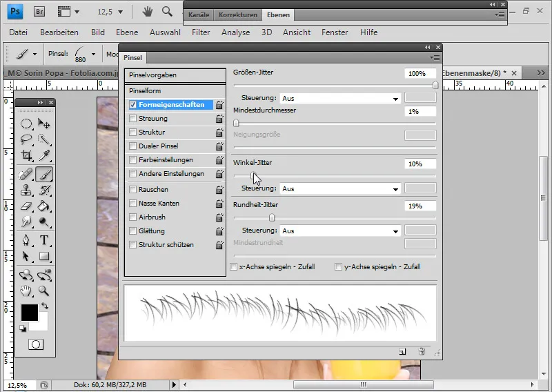The height and width of the screenshot is (392, 552).
Task: Select the Pen tool
Action: click(26, 240)
